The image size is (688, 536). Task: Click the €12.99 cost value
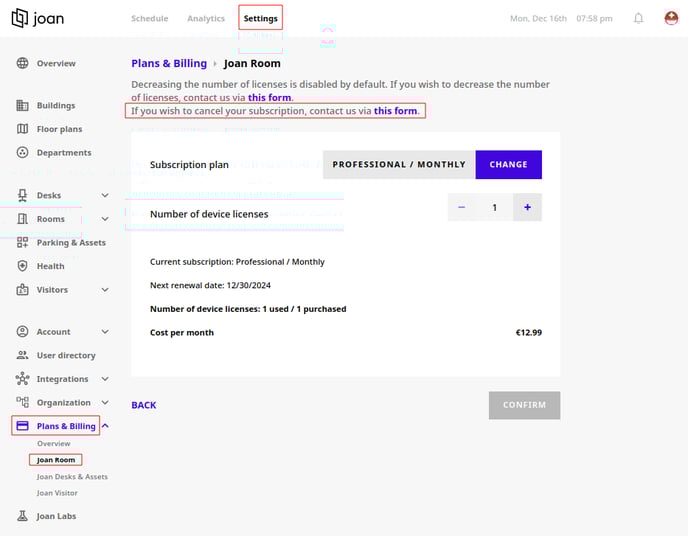point(529,332)
